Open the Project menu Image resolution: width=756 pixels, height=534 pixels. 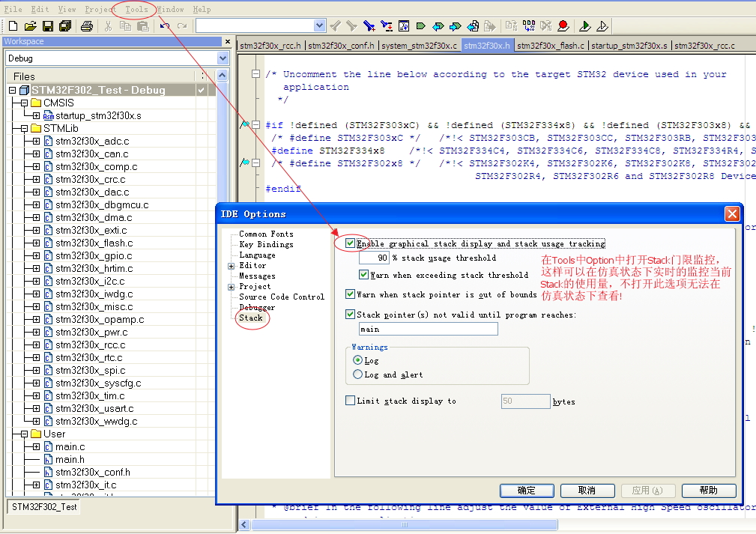click(x=100, y=9)
